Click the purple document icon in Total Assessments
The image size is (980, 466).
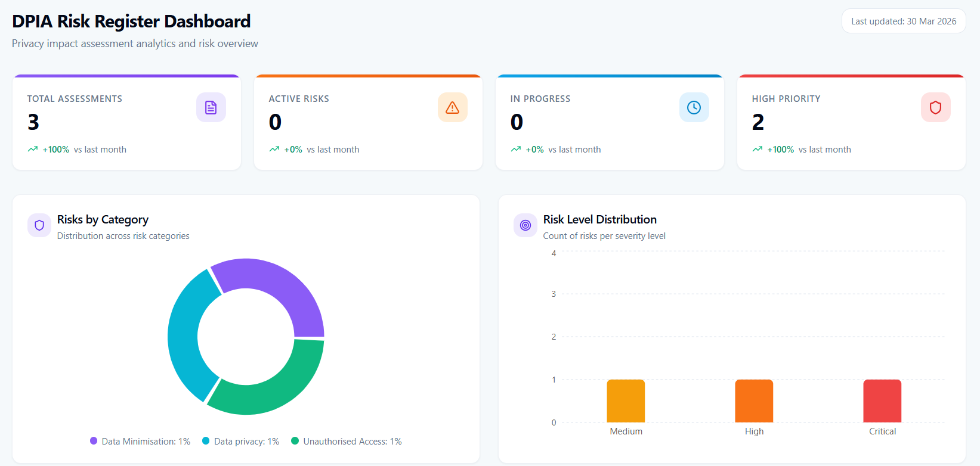coord(211,107)
